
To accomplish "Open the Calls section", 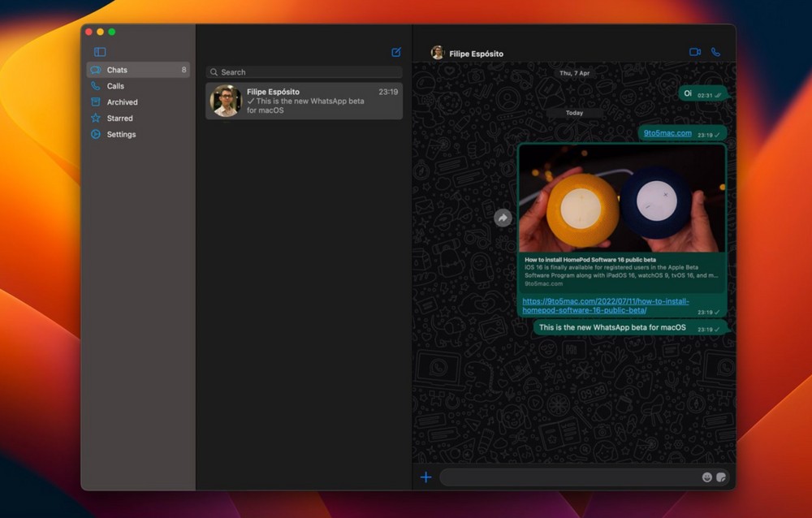I will [138, 86].
